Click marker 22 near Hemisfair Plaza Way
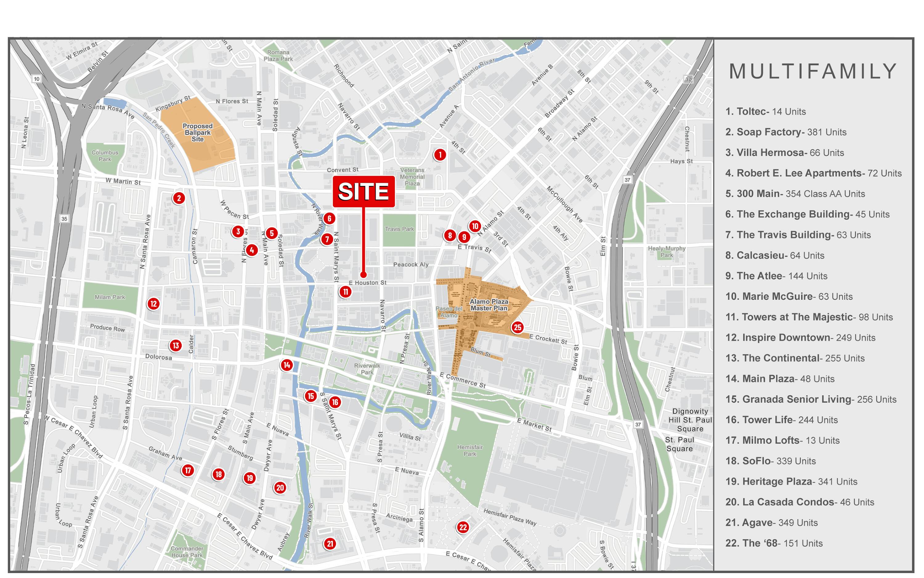This screenshot has height=578, width=924. pos(463,527)
